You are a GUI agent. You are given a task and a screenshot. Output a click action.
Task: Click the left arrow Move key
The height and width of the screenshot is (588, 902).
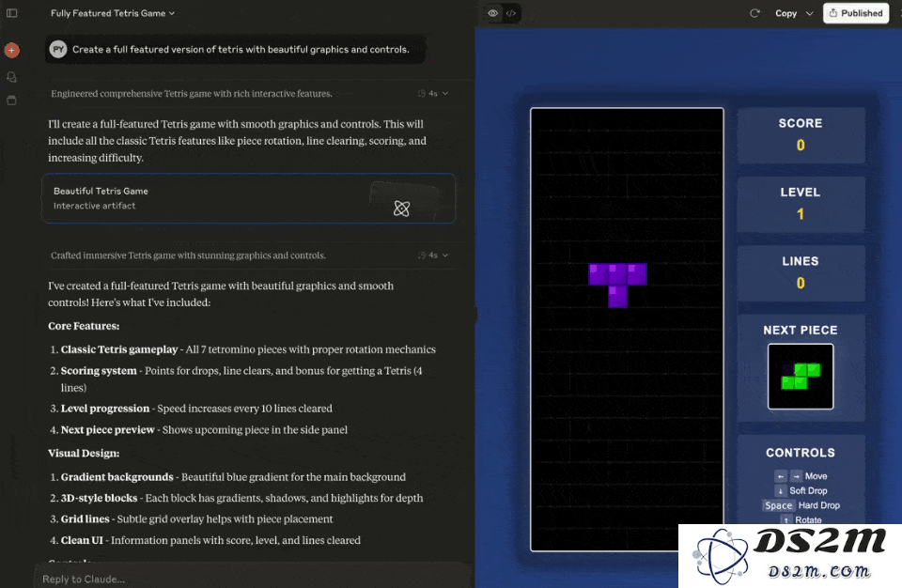[x=781, y=476]
